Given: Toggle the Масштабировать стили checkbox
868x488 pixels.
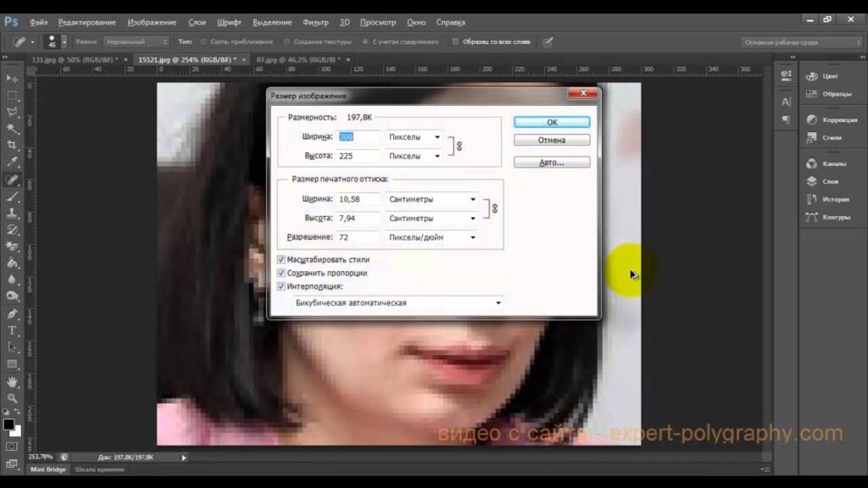Looking at the screenshot, I should [281, 259].
